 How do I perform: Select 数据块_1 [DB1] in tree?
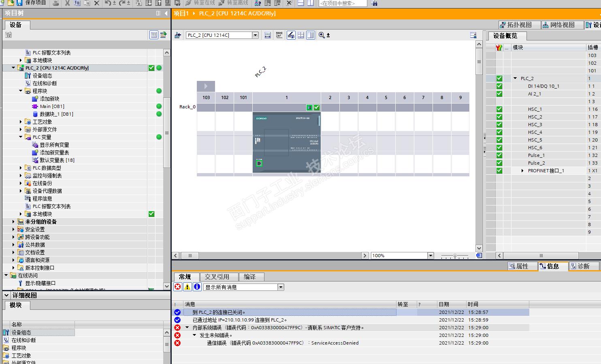click(x=57, y=114)
